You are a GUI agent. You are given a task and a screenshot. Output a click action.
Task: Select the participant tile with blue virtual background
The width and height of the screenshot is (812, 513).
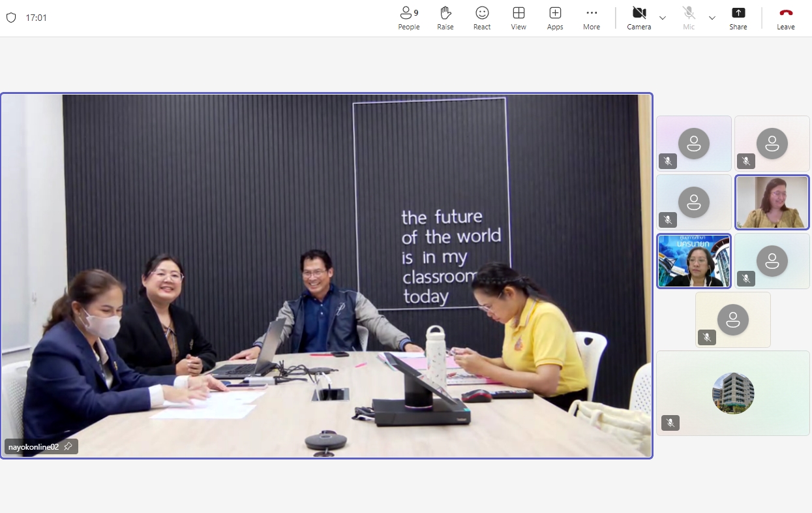[693, 261]
